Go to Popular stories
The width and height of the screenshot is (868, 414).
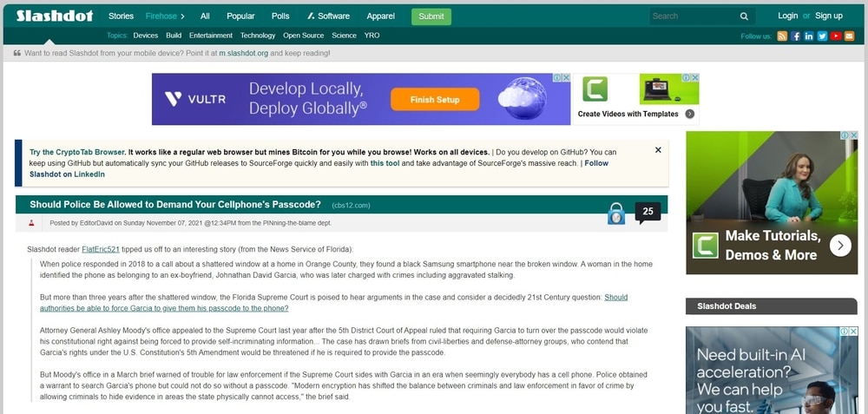coord(240,16)
